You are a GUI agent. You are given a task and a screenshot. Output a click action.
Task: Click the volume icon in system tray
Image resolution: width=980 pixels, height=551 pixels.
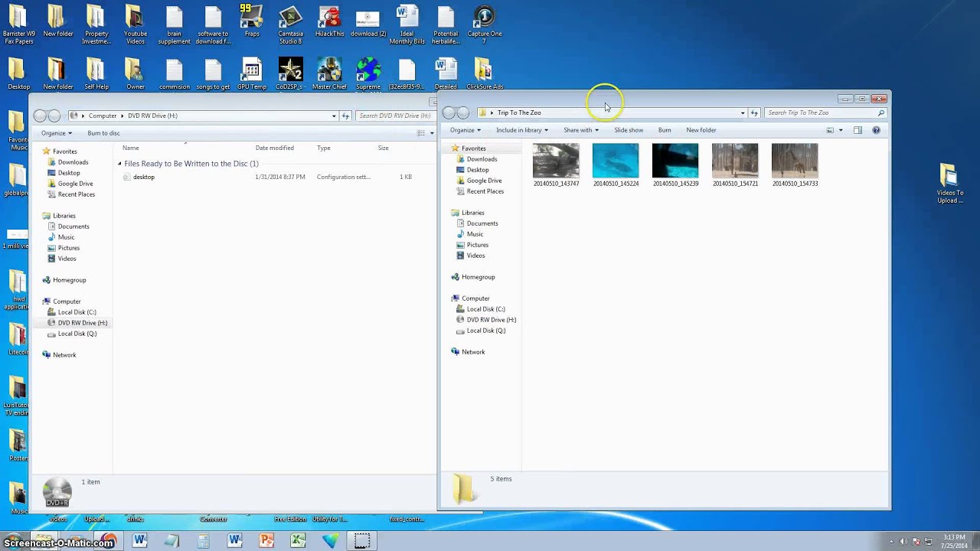point(905,541)
